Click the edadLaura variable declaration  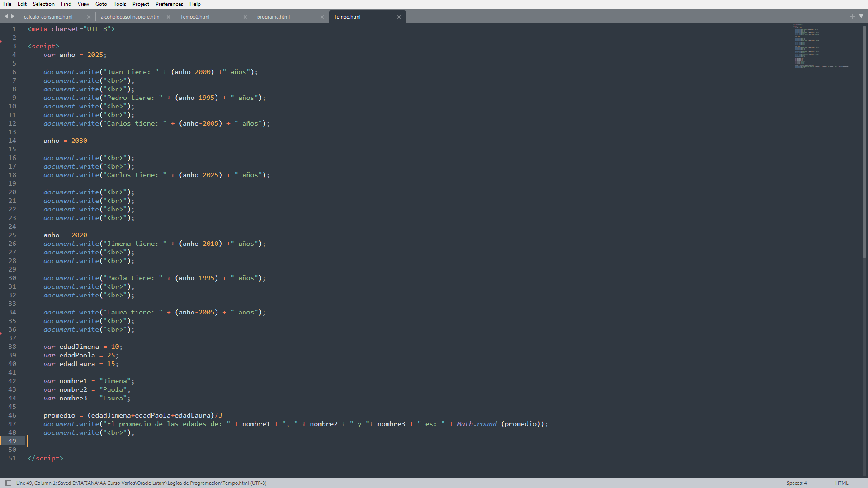coord(81,364)
